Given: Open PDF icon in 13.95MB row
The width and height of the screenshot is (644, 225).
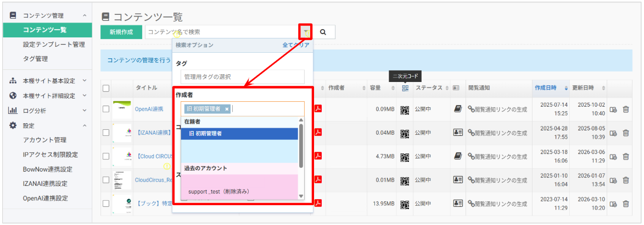Looking at the screenshot, I should tap(318, 203).
